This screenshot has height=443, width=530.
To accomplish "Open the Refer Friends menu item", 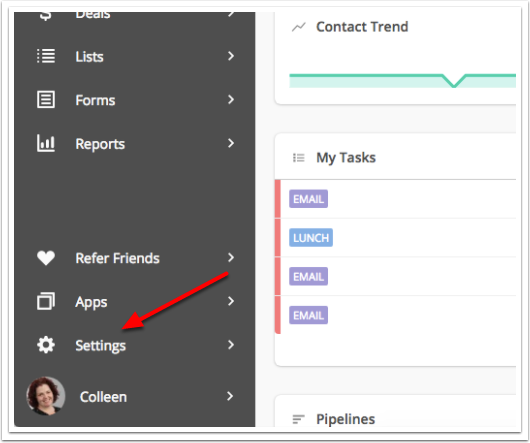I will [x=135, y=258].
